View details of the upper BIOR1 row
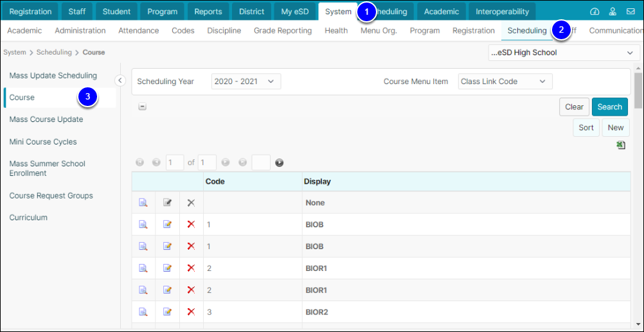 [143, 268]
